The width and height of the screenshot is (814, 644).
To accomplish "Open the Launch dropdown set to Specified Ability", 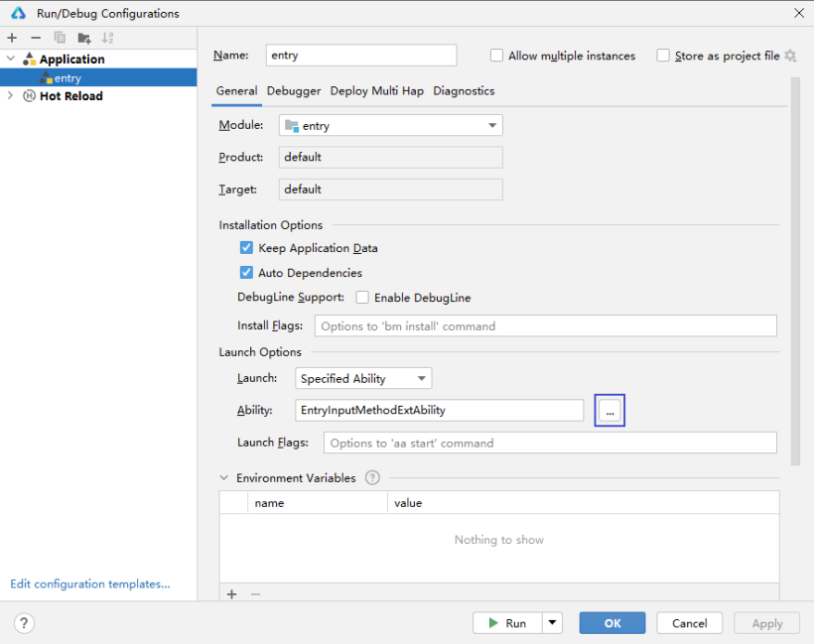I will click(363, 378).
